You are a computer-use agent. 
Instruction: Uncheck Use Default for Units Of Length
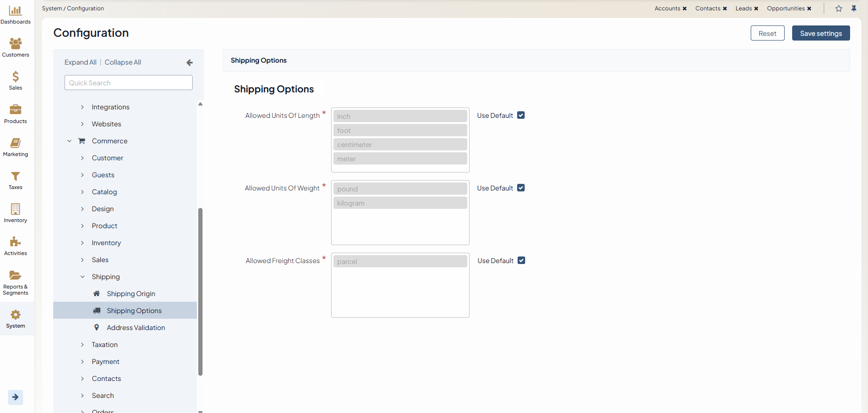521,116
